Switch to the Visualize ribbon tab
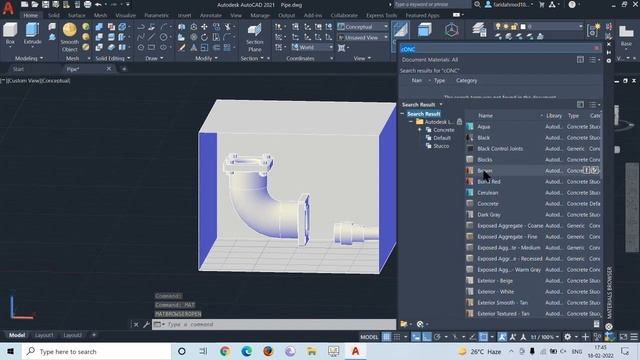 point(126,16)
